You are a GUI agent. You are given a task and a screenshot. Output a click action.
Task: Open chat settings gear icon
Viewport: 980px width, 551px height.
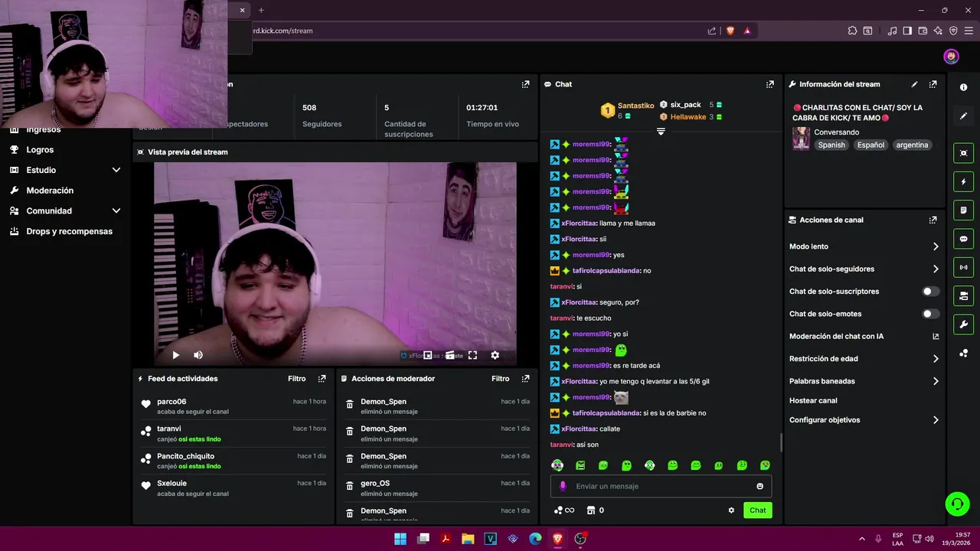[731, 510]
